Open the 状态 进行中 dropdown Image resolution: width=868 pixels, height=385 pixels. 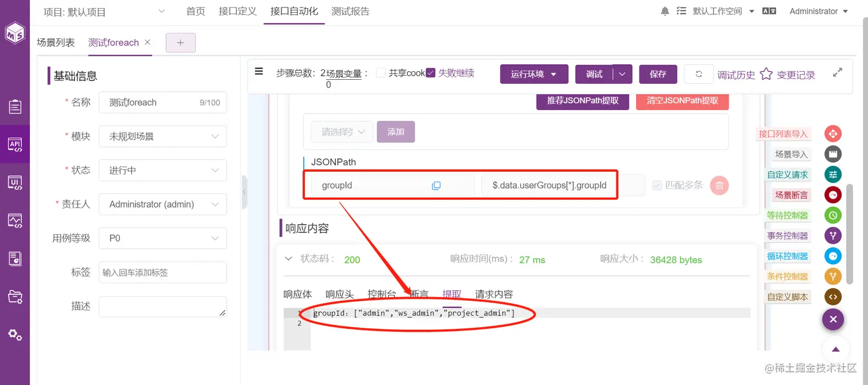click(x=162, y=170)
